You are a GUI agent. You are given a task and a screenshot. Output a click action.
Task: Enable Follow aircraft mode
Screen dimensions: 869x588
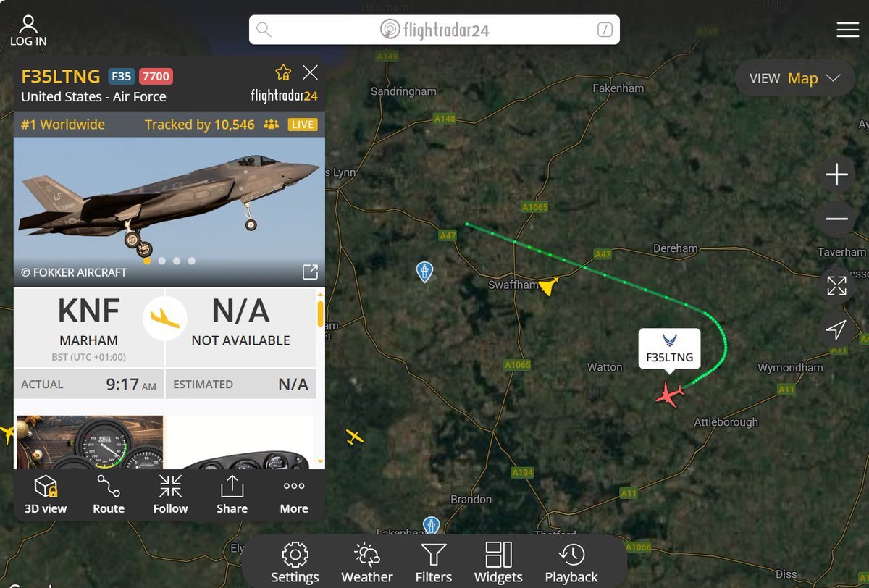170,495
